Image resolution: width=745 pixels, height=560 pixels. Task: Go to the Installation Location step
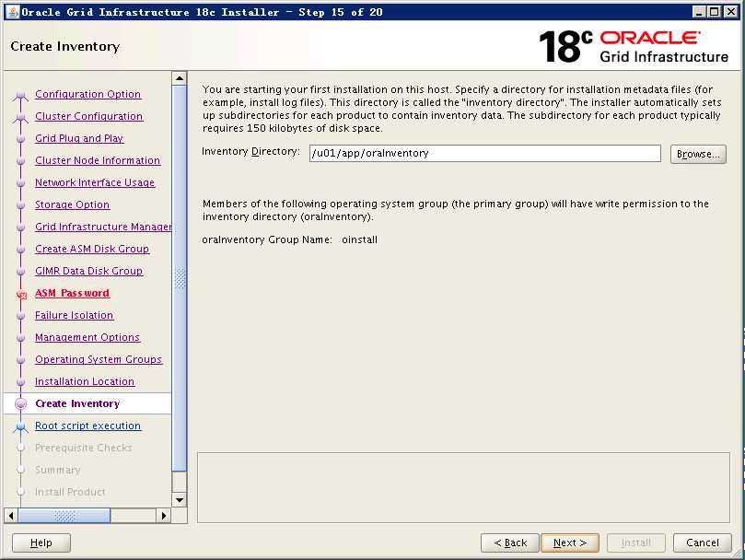85,381
